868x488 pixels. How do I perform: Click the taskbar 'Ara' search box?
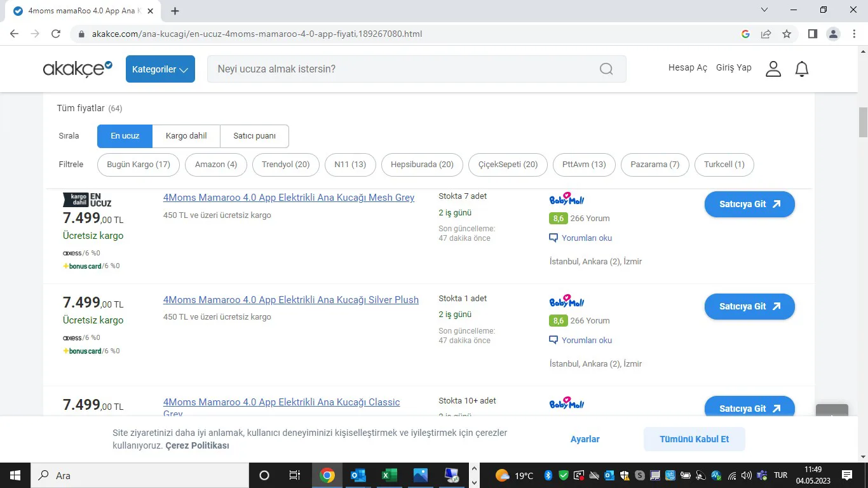[x=139, y=475]
